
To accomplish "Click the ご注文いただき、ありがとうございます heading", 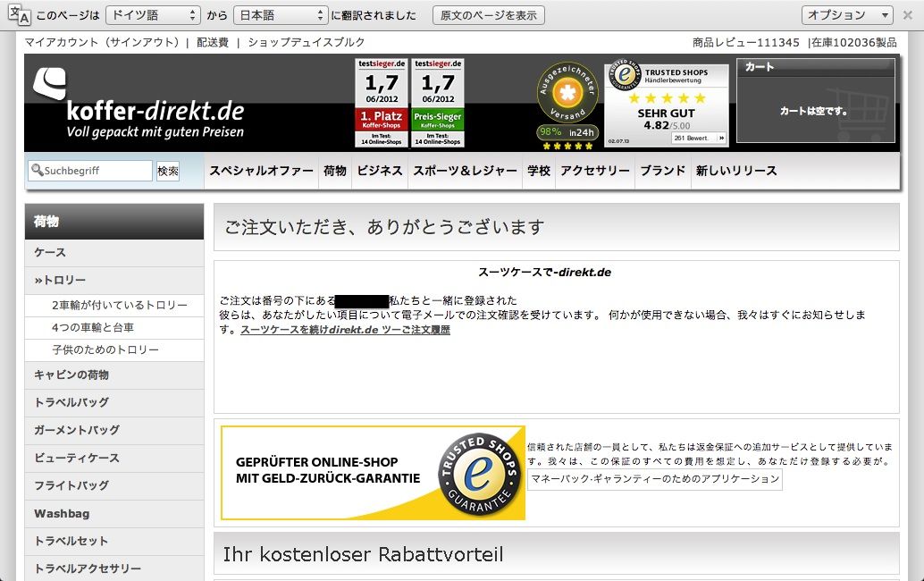I will click(384, 227).
